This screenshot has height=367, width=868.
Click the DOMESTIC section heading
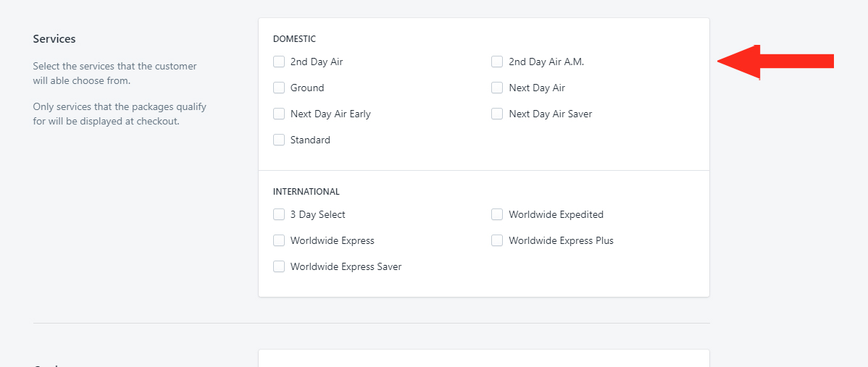pos(294,39)
